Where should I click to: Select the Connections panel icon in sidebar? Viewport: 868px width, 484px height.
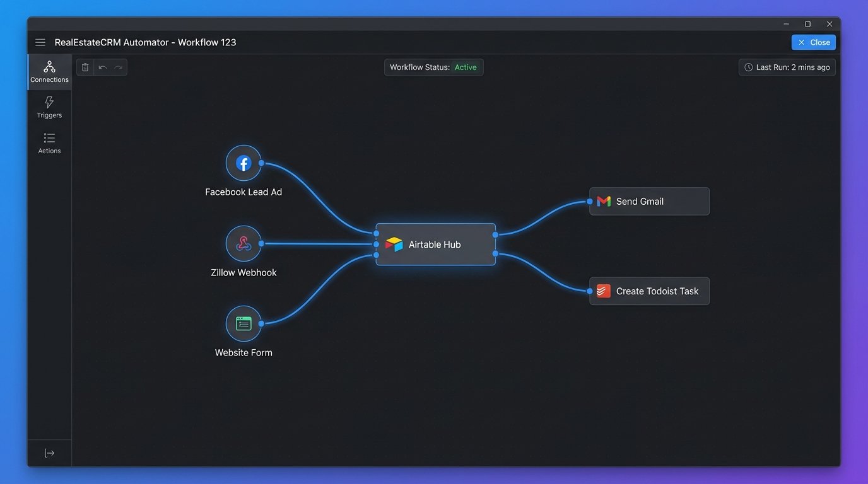[49, 66]
